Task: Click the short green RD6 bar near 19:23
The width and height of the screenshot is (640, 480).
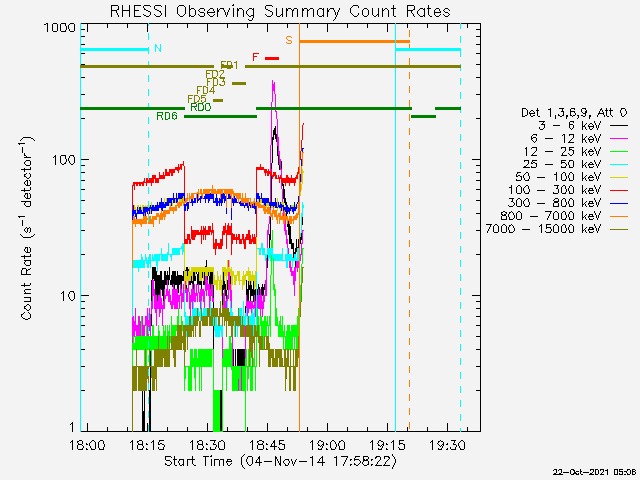Action: tap(423, 117)
